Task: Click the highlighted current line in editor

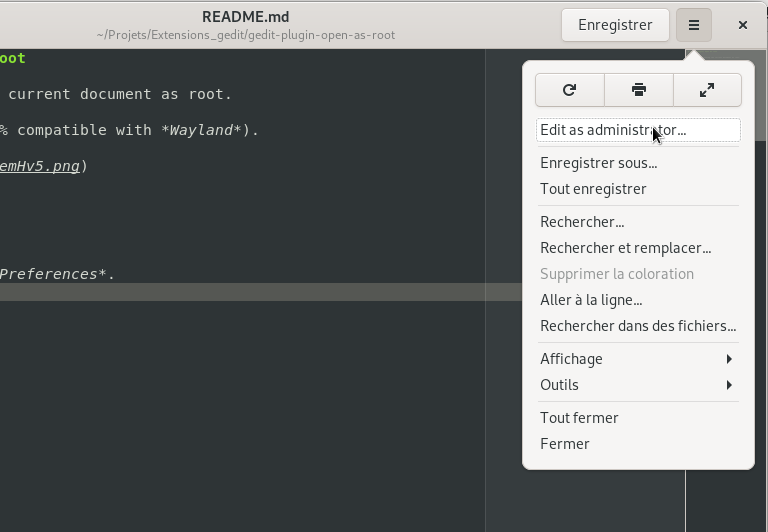Action: click(x=261, y=292)
